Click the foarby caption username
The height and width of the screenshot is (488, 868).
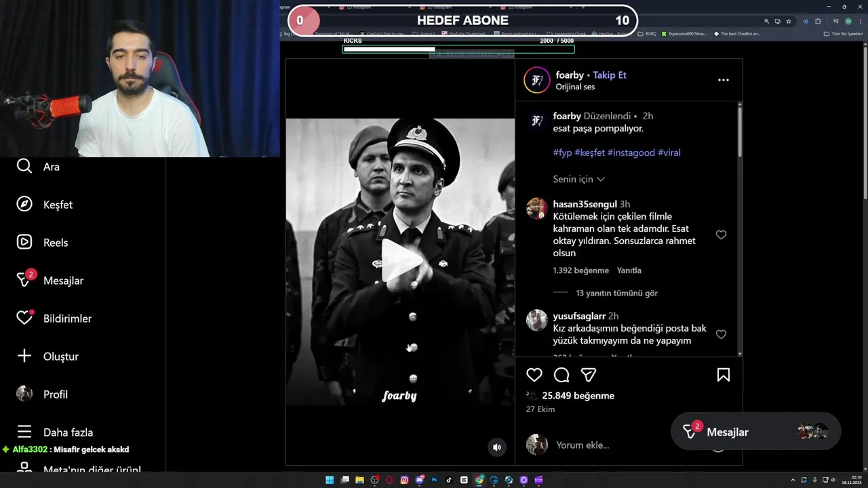click(x=567, y=116)
